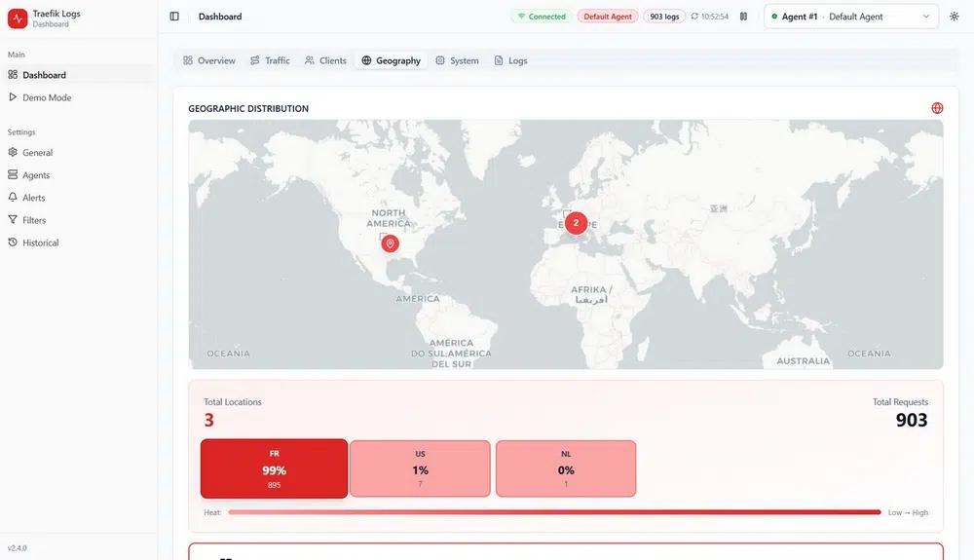The width and height of the screenshot is (974, 560).
Task: Select the Geography tab
Action: click(392, 60)
